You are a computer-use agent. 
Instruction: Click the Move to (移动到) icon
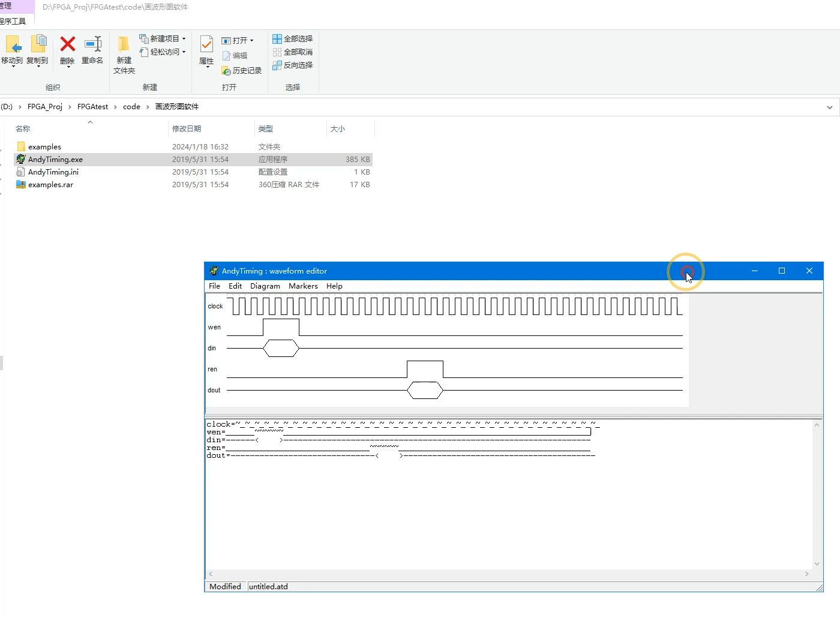[13, 44]
